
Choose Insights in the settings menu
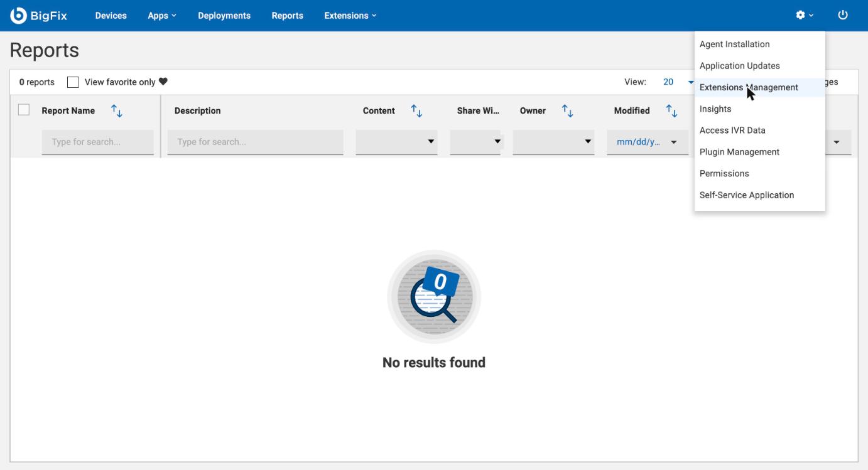point(759,109)
